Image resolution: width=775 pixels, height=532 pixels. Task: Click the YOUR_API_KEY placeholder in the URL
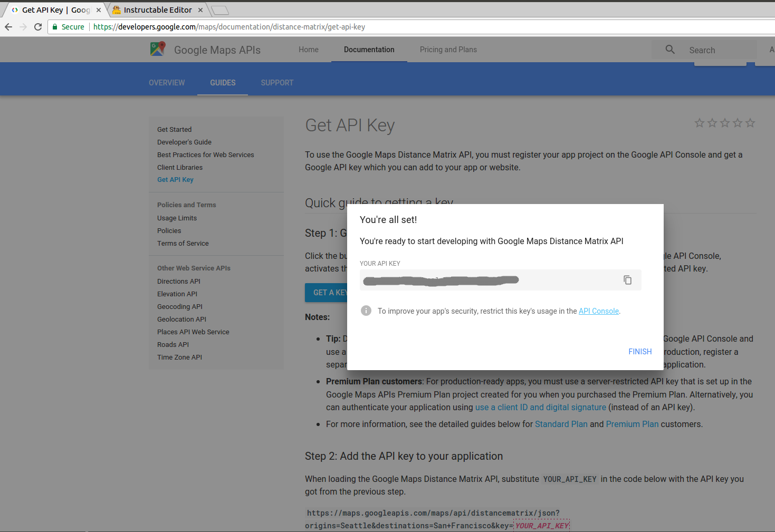(542, 526)
